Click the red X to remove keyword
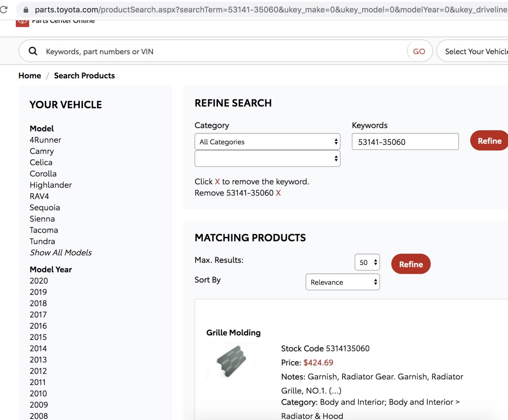The height and width of the screenshot is (420, 508). [x=278, y=193]
